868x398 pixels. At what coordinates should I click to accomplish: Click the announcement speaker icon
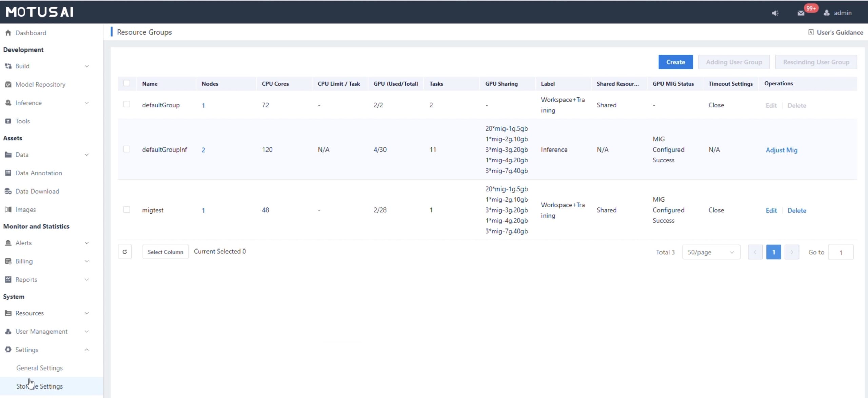[x=775, y=13]
